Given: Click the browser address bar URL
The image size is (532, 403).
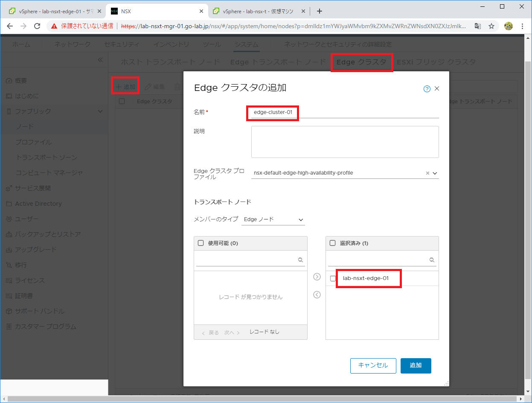Looking at the screenshot, I should pyautogui.click(x=293, y=26).
